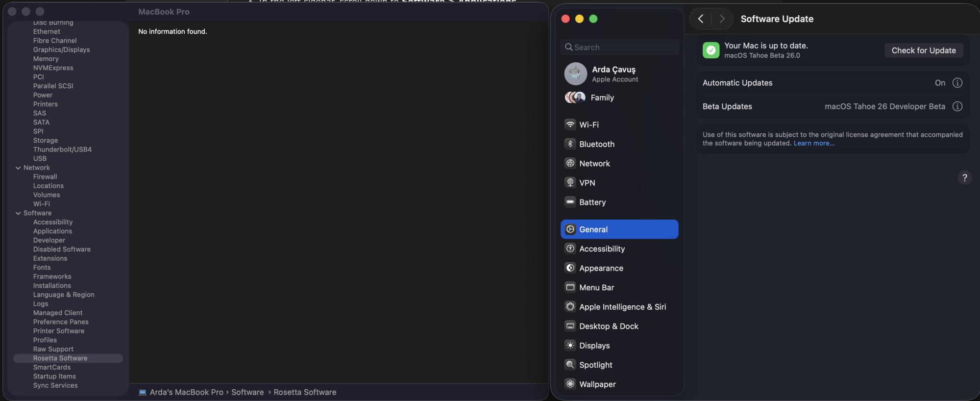Click the Battery icon in sidebar
980x401 pixels.
click(x=570, y=202)
